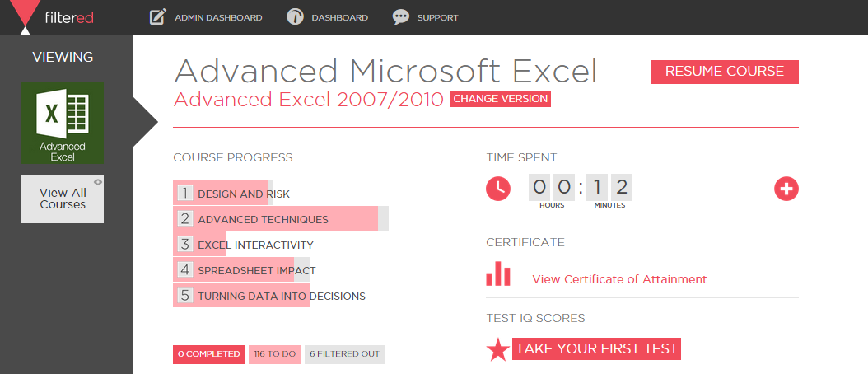The image size is (868, 374).
Task: Click the Test IQ Scores heading
Action: 535,318
